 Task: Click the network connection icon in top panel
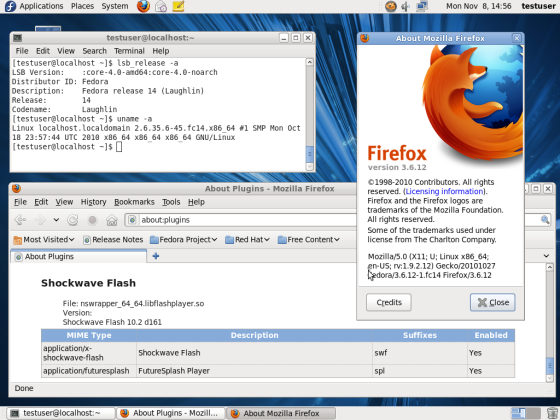422,6
